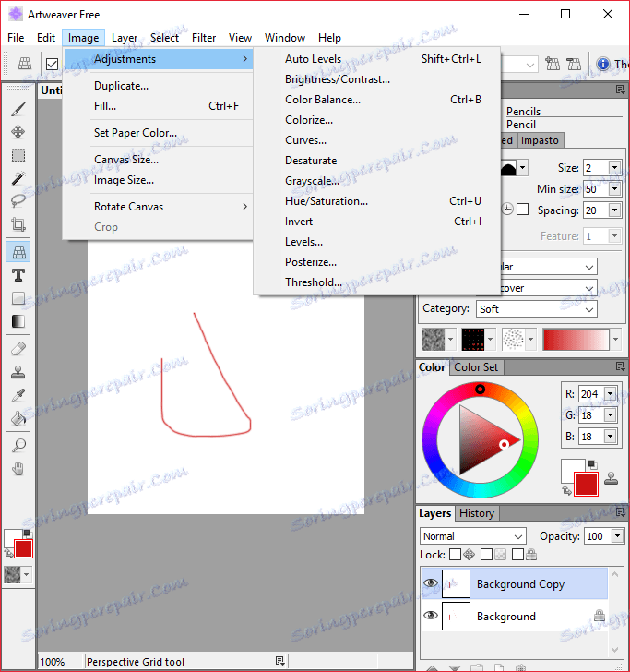Image resolution: width=630 pixels, height=672 pixels.
Task: Select the Lasso tool
Action: click(18, 200)
